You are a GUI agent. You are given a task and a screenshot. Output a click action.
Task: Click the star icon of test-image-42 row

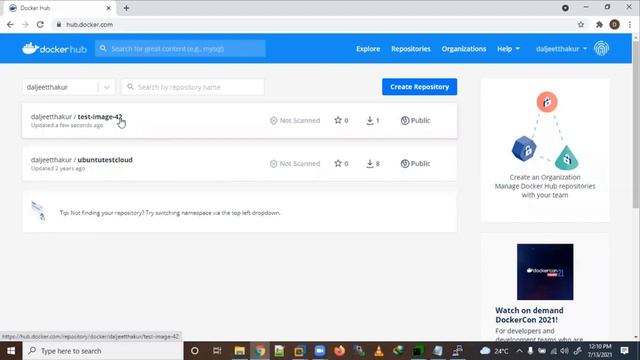pyautogui.click(x=338, y=120)
